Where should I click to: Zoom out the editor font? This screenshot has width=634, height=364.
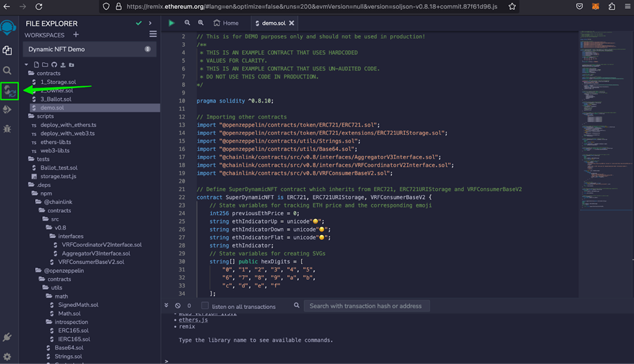pos(187,23)
